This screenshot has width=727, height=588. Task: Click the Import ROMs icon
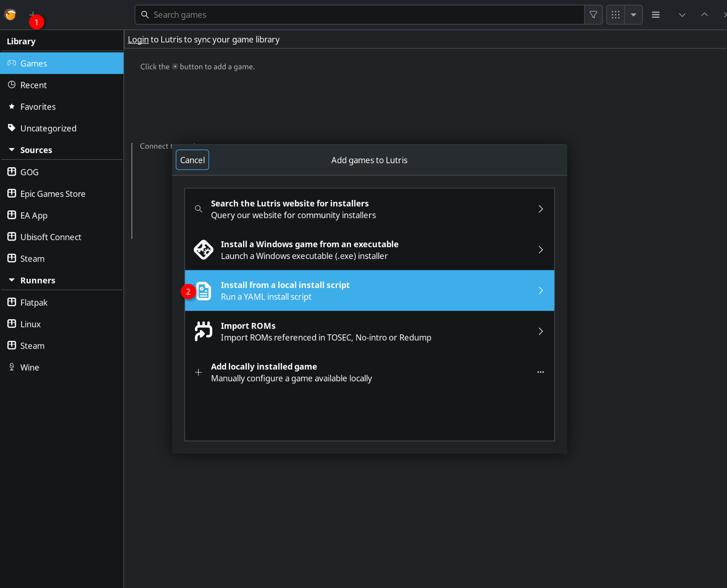pos(203,331)
